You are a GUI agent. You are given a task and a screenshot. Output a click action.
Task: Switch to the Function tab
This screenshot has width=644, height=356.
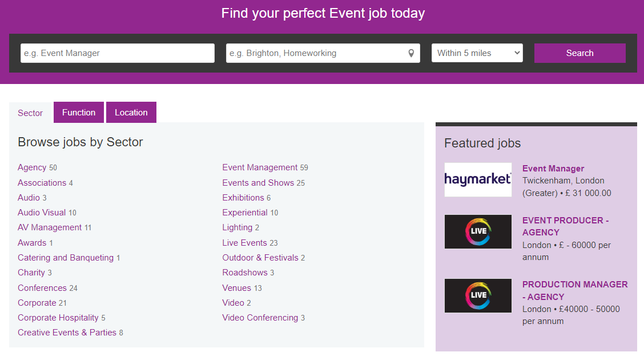[78, 112]
